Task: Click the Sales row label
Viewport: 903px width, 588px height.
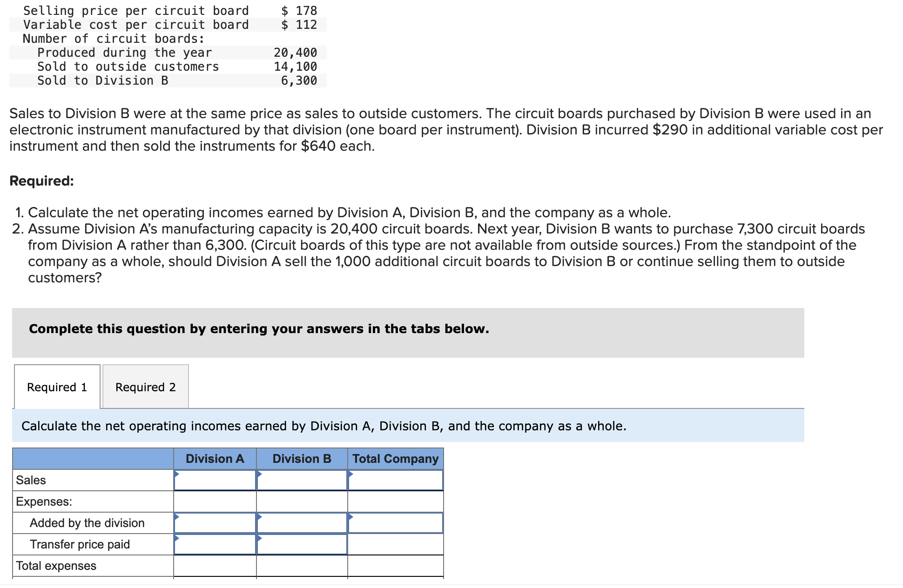Action: (x=31, y=480)
